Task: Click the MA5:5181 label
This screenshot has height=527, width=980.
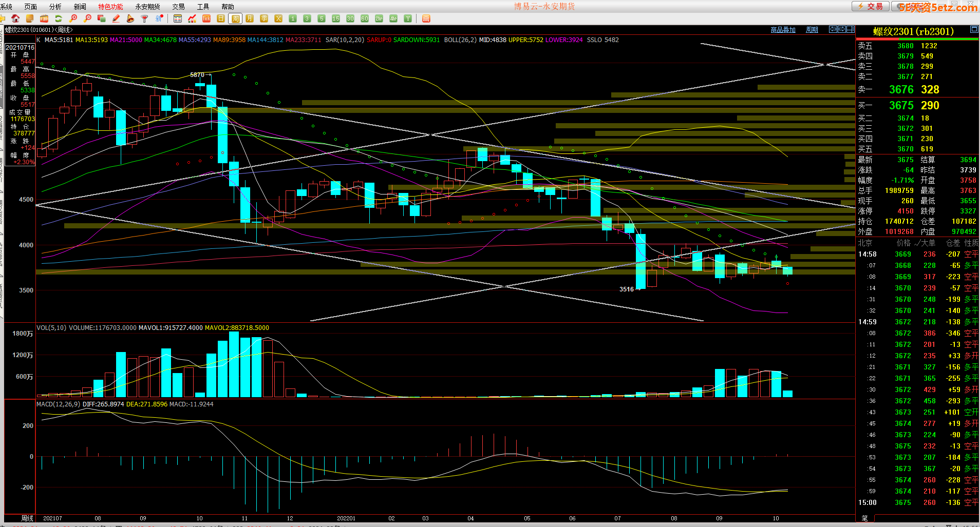Action: tap(59, 40)
